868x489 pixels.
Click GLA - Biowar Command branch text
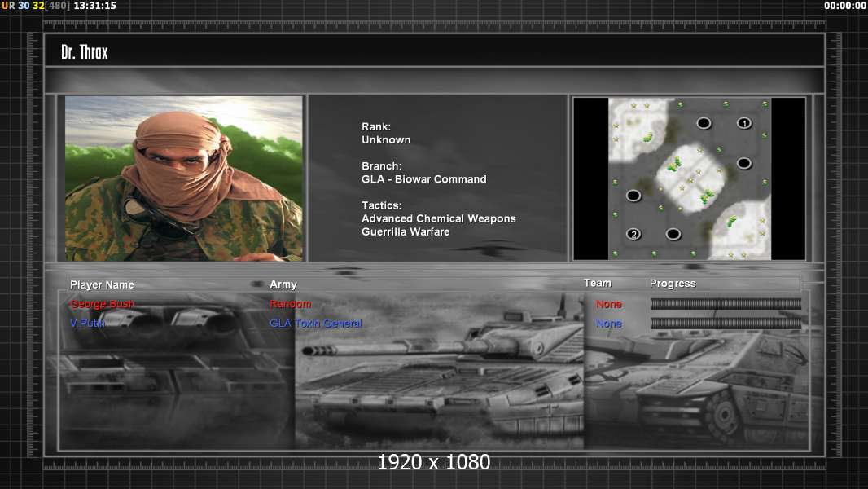(424, 179)
